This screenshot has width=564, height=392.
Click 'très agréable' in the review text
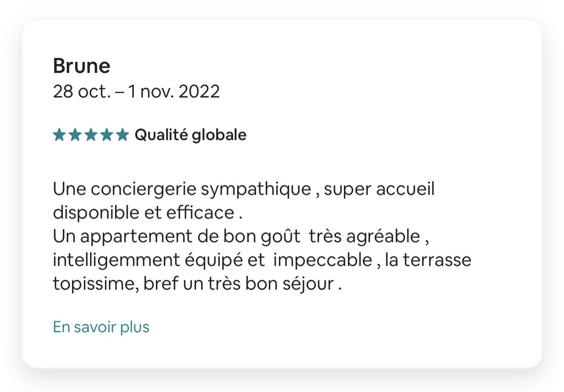pos(365,237)
